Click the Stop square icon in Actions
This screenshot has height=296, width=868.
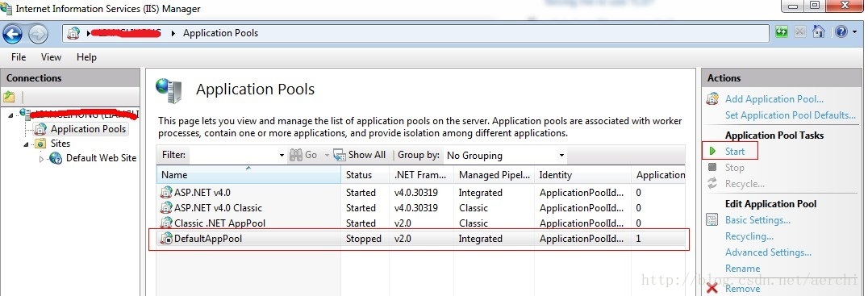pos(712,168)
